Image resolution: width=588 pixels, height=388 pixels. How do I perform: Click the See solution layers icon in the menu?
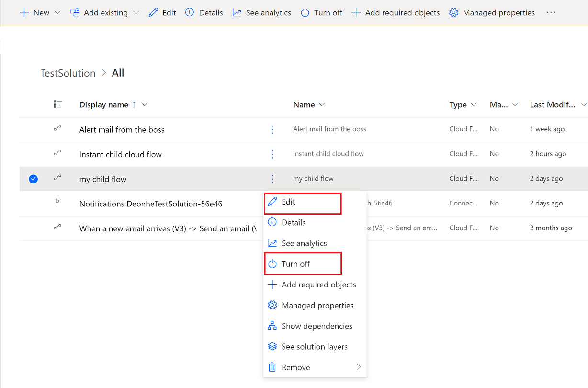272,347
